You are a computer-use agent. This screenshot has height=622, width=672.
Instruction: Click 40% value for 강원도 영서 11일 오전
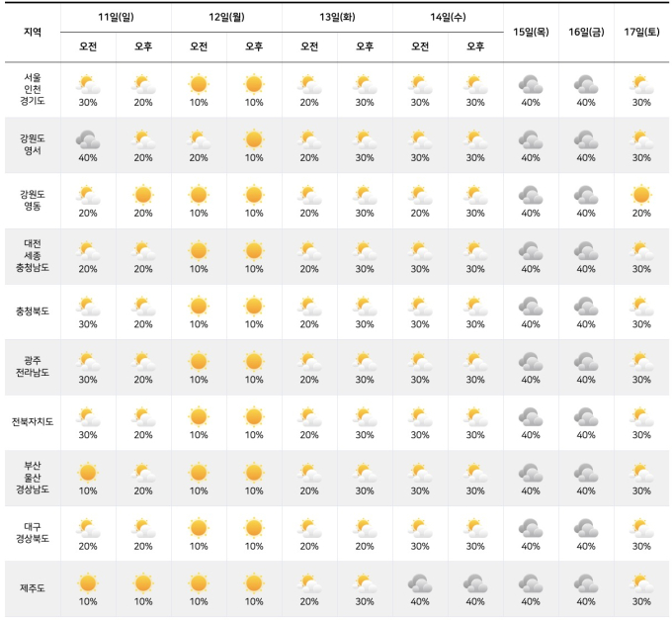pos(88,158)
